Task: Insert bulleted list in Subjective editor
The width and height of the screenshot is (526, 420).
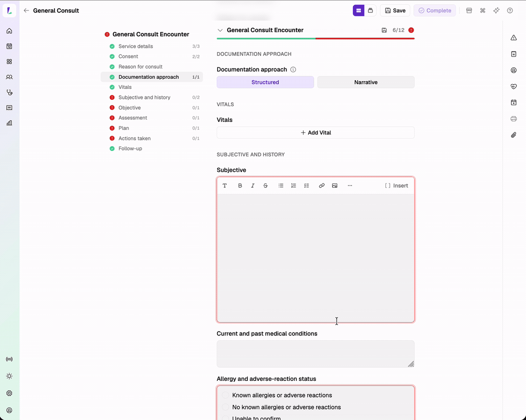Action: pos(281,186)
